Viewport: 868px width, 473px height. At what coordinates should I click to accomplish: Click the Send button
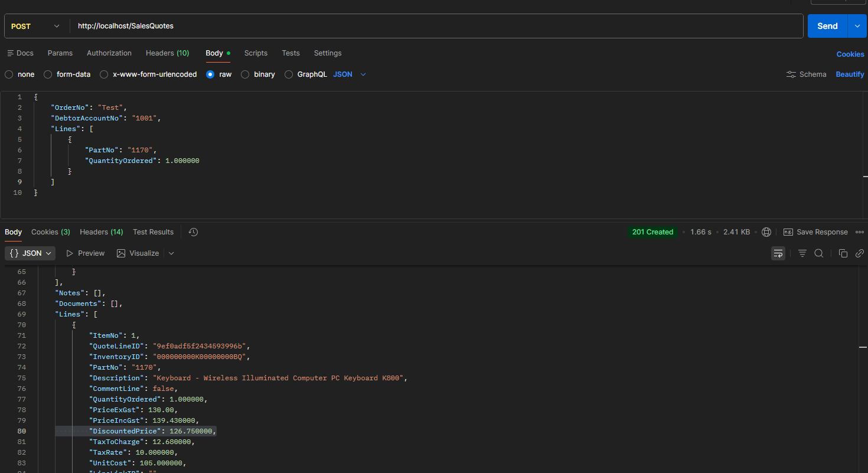[x=827, y=26]
